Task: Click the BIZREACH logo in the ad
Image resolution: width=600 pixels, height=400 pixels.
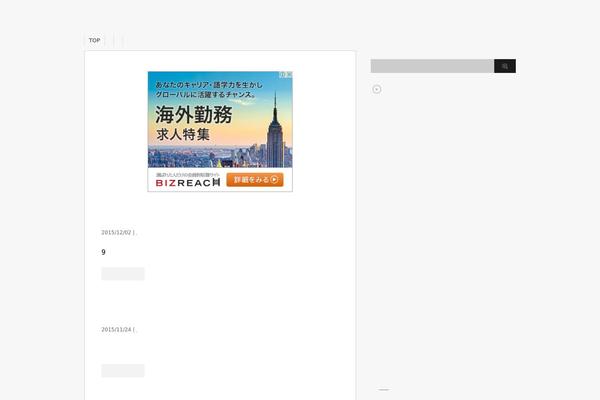Action: [x=188, y=183]
